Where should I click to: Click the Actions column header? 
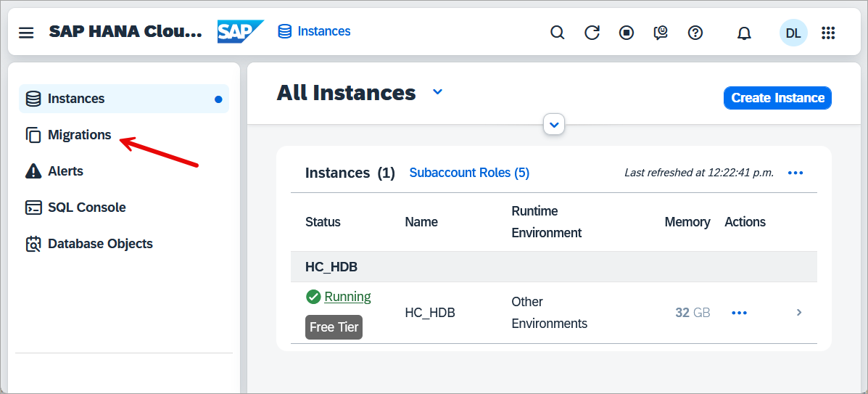coord(745,222)
